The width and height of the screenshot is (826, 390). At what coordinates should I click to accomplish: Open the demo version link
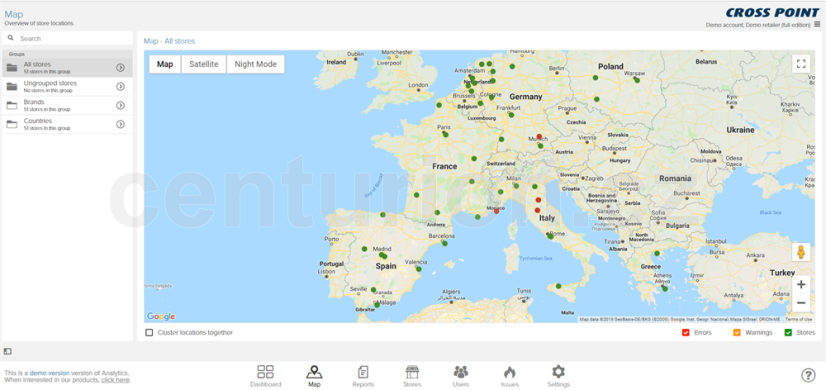50,373
